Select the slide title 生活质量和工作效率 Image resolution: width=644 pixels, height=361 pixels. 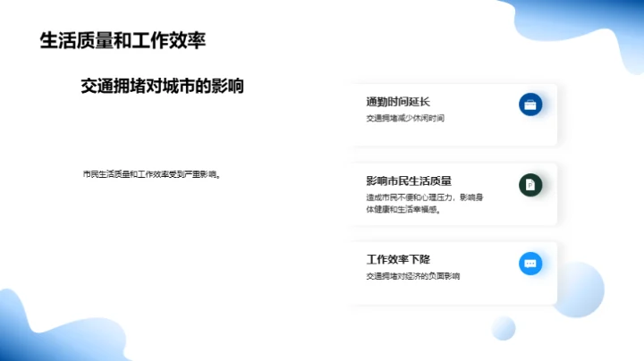[125, 40]
